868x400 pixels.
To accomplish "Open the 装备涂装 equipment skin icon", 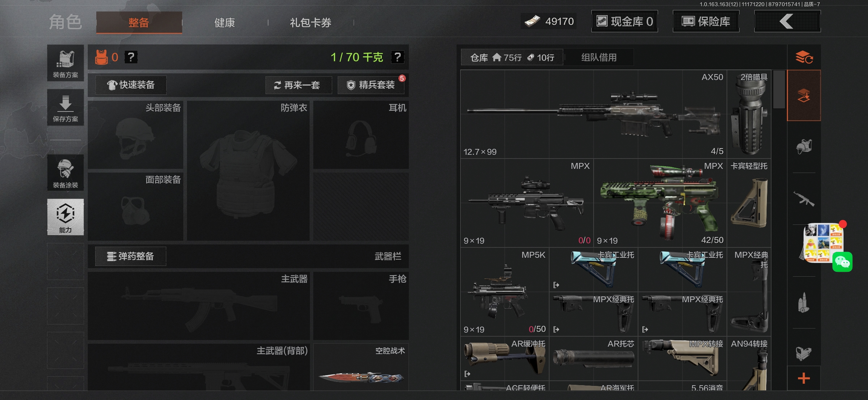I will (65, 173).
